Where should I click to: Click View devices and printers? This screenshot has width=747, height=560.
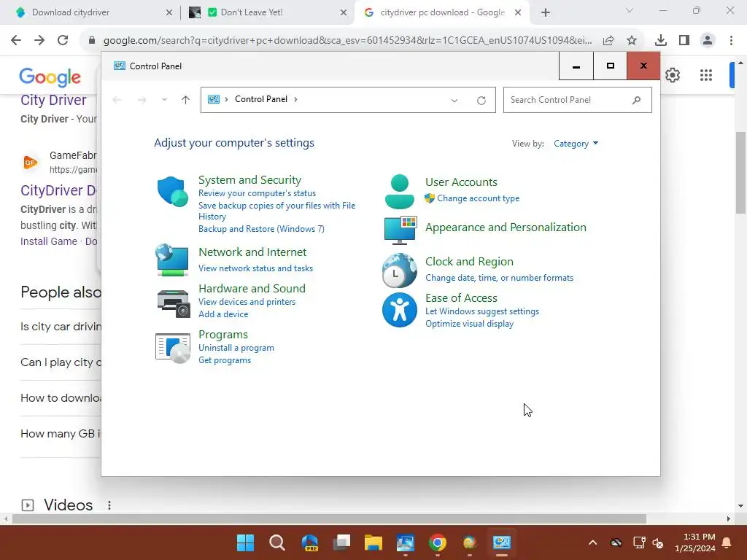[x=247, y=302]
